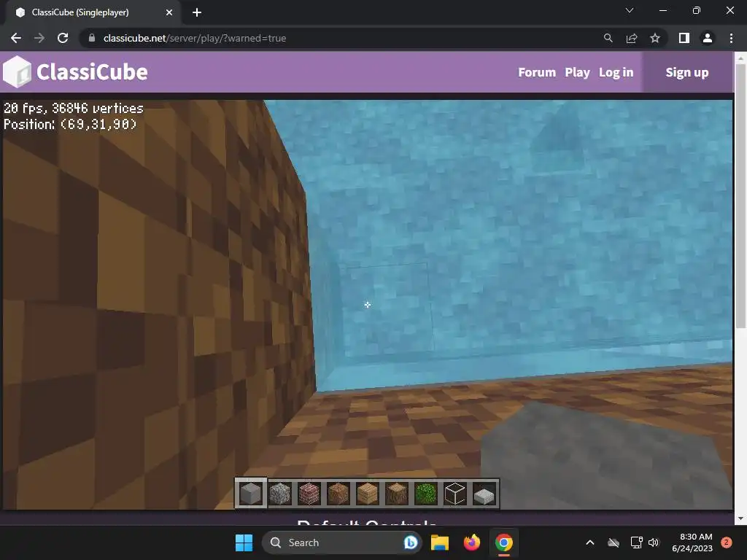This screenshot has height=560, width=747.
Task: Open the Chrome profile menu
Action: tap(708, 38)
